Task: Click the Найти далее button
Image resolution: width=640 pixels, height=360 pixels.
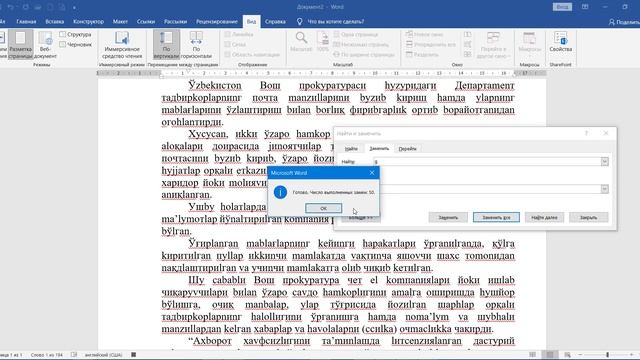Action: (x=544, y=218)
